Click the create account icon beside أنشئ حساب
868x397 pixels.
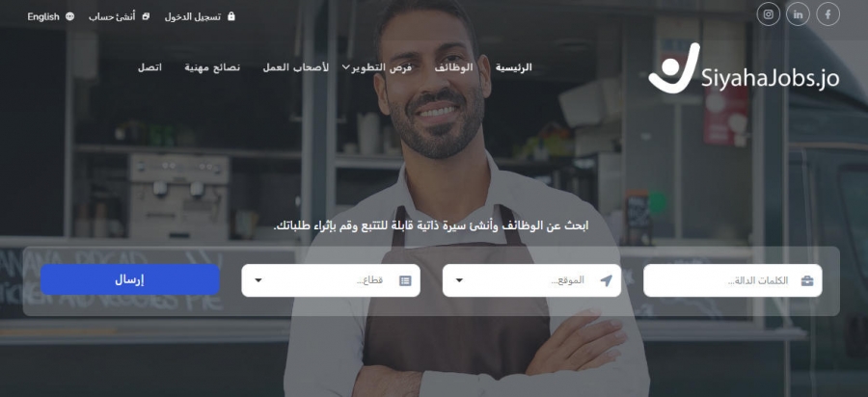tap(146, 16)
